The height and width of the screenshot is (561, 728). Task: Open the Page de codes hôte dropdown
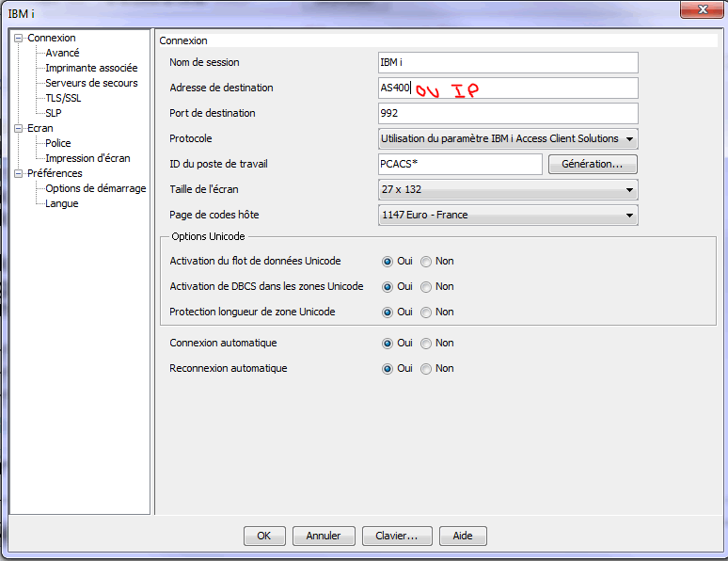tap(508, 216)
